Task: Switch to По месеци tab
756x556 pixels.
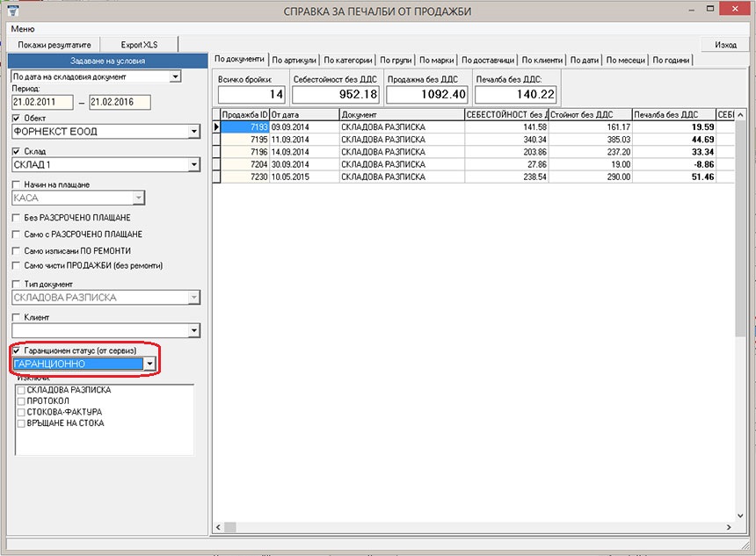Action: click(625, 61)
